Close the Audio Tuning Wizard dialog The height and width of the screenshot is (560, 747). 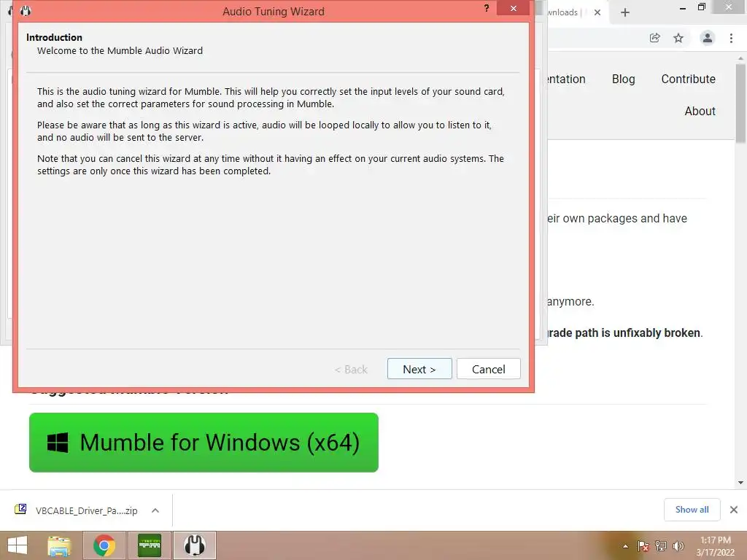click(513, 8)
